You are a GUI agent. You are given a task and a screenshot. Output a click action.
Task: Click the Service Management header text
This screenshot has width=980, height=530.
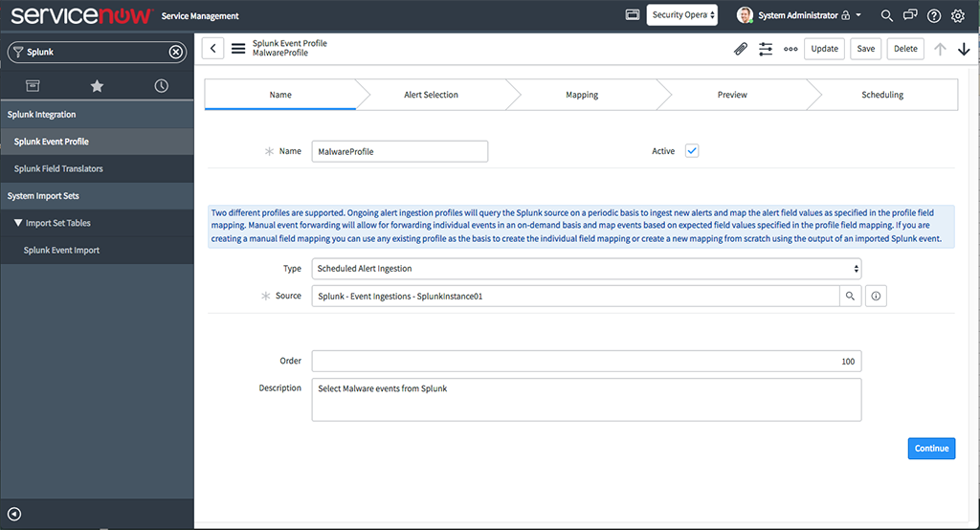[x=200, y=16]
